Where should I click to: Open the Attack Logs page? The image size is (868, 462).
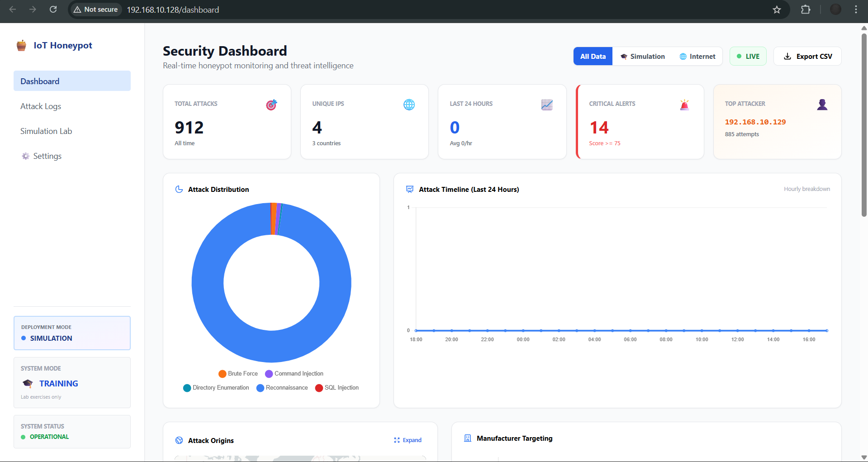(41, 106)
